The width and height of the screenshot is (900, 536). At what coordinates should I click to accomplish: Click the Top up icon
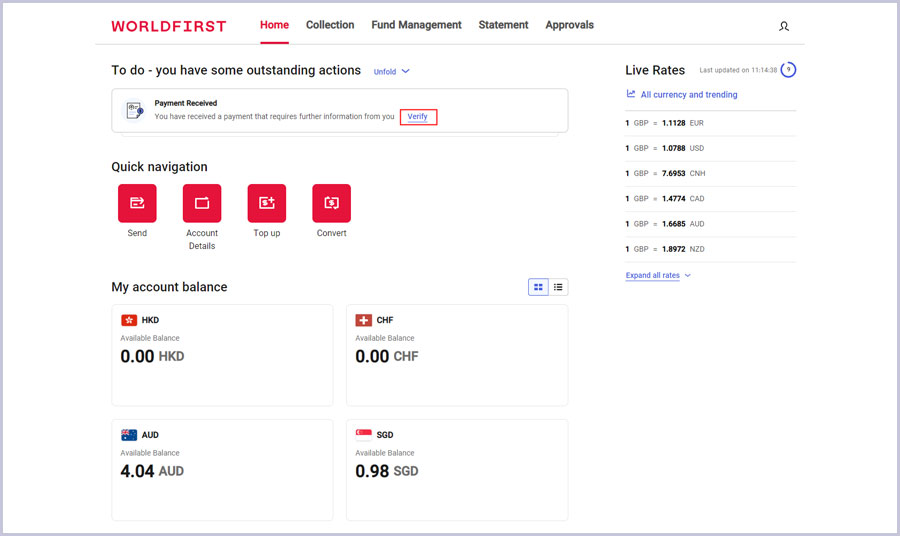click(267, 203)
